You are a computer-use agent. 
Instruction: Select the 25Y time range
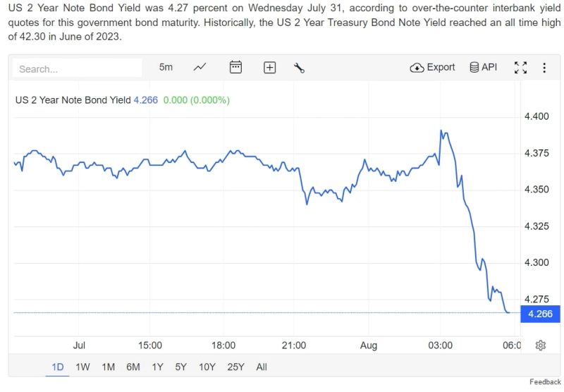click(235, 367)
